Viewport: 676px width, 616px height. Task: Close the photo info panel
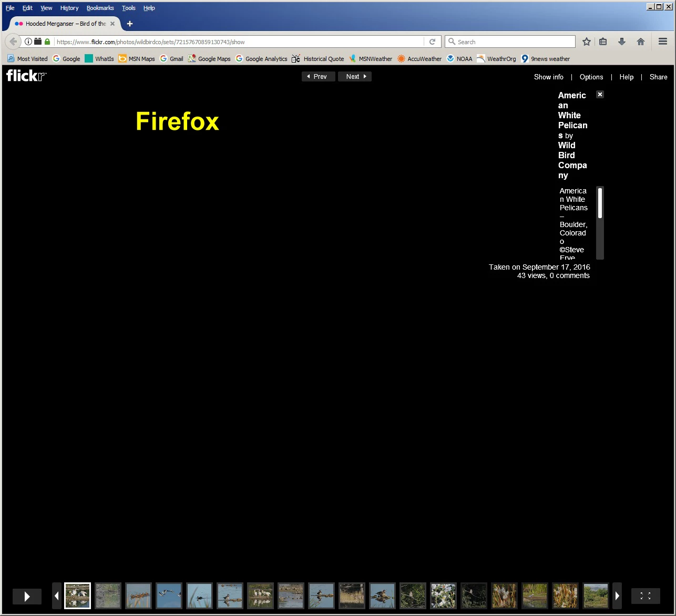pyautogui.click(x=600, y=95)
